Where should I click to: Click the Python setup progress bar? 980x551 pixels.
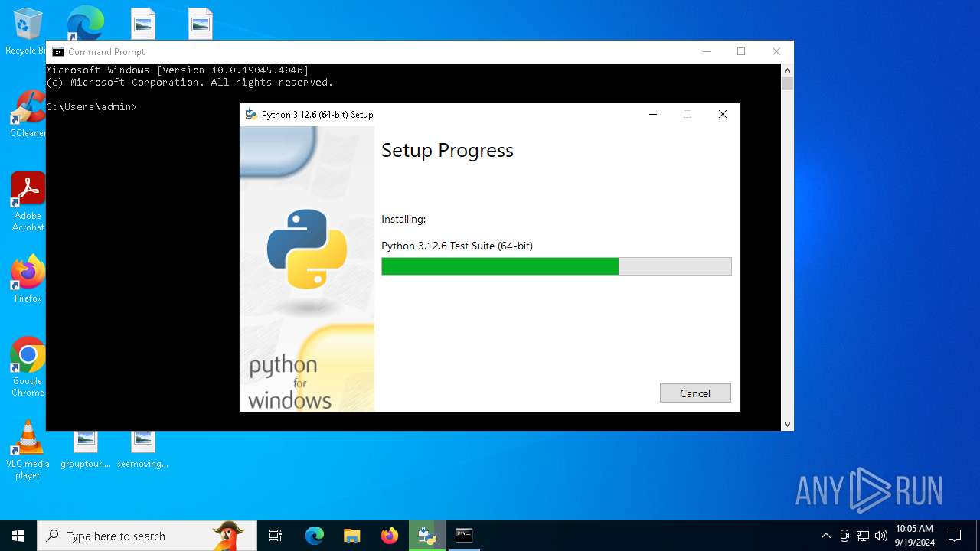pos(557,266)
